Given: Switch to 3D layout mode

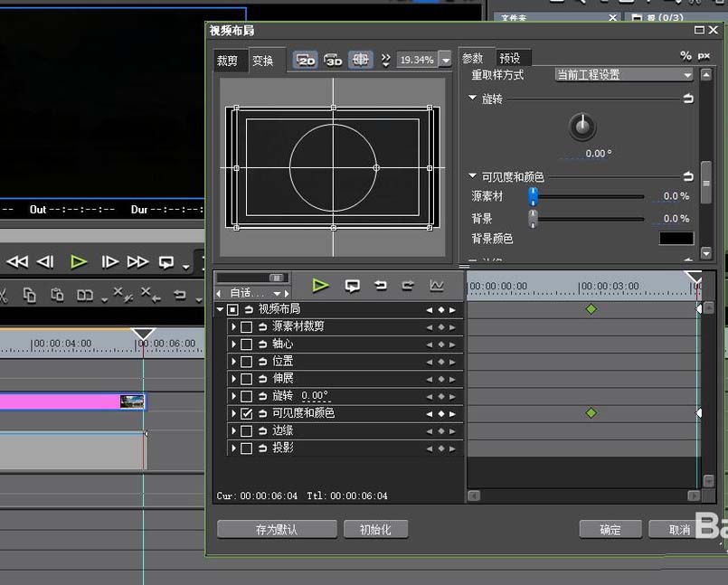Looking at the screenshot, I should click(333, 60).
